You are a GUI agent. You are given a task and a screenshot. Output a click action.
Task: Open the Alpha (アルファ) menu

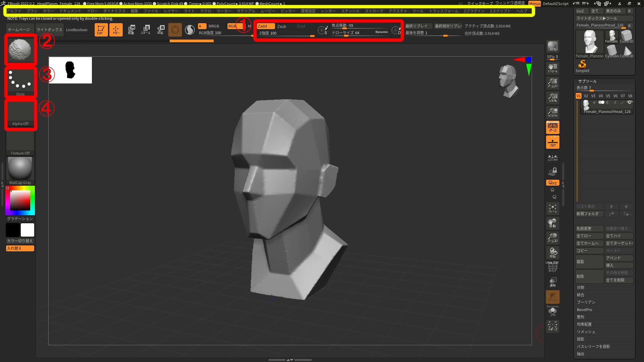(x=14, y=11)
